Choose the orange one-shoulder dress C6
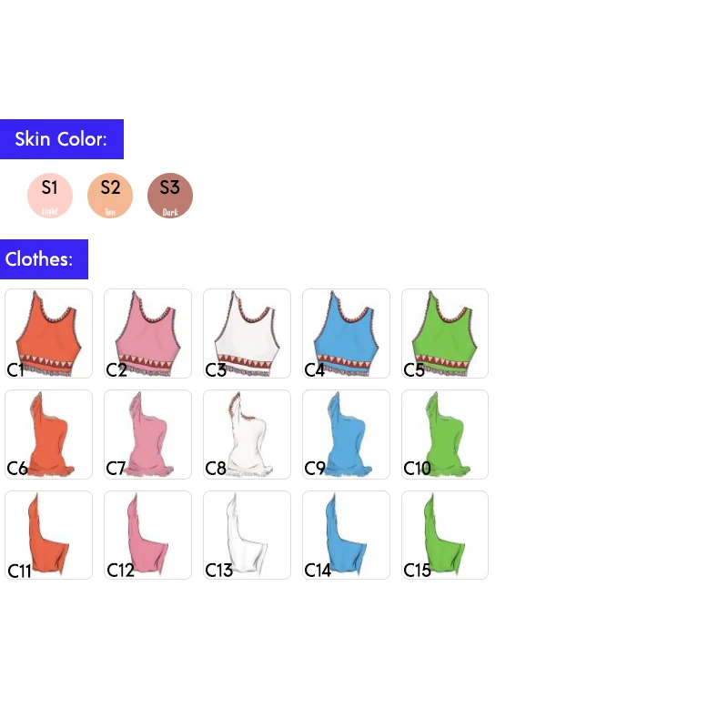 coord(49,434)
